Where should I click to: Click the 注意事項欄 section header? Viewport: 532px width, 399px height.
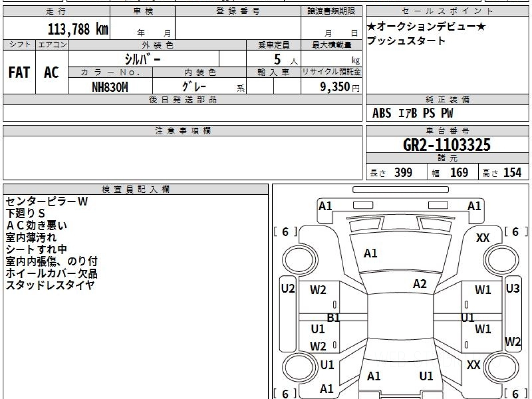[183, 131]
